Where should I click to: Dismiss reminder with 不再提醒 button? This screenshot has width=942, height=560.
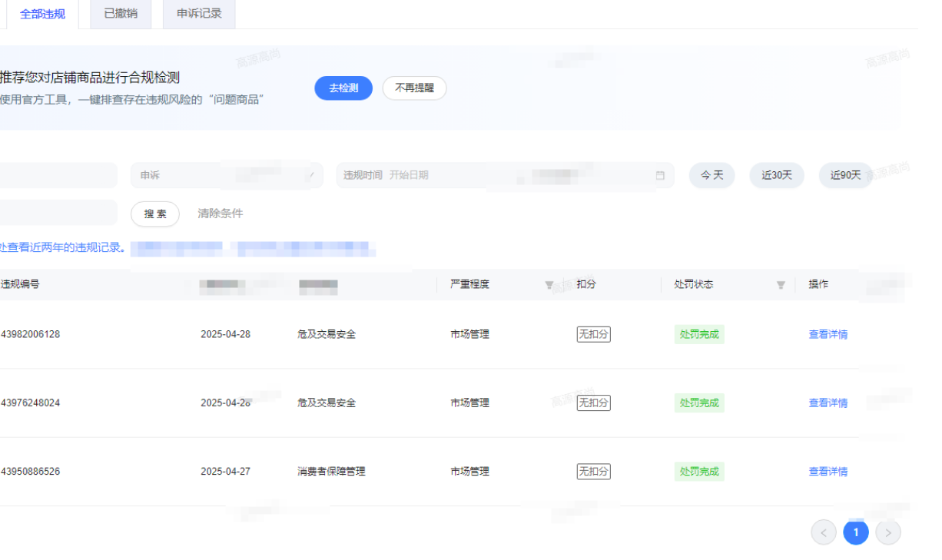click(414, 88)
